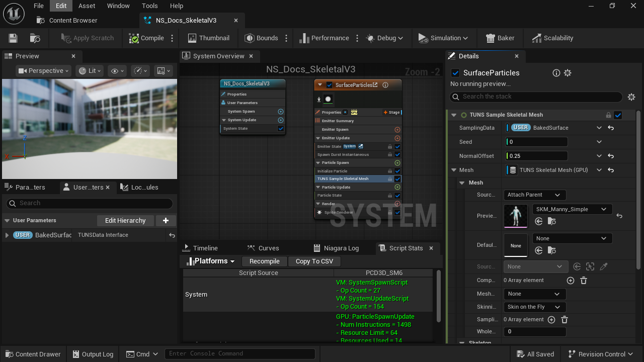This screenshot has width=644, height=362.
Task: Open the Lit view mode dropdown
Action: coord(90,71)
